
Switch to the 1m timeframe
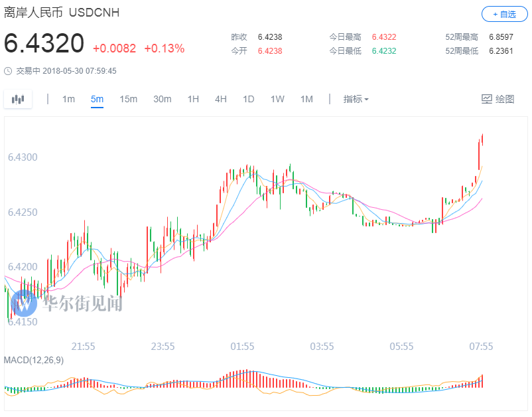pyautogui.click(x=68, y=99)
